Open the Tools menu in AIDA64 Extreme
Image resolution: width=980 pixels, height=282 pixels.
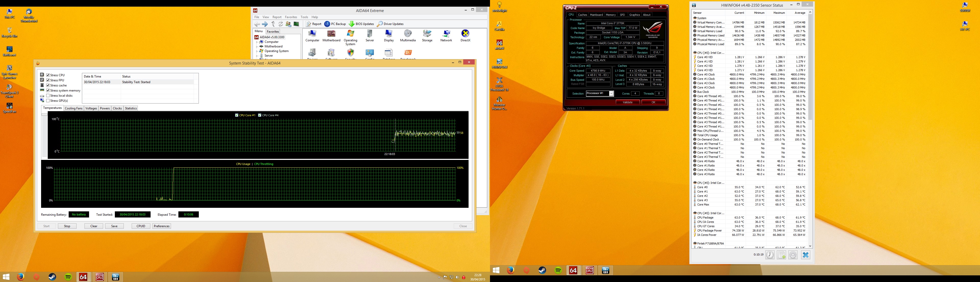(304, 17)
